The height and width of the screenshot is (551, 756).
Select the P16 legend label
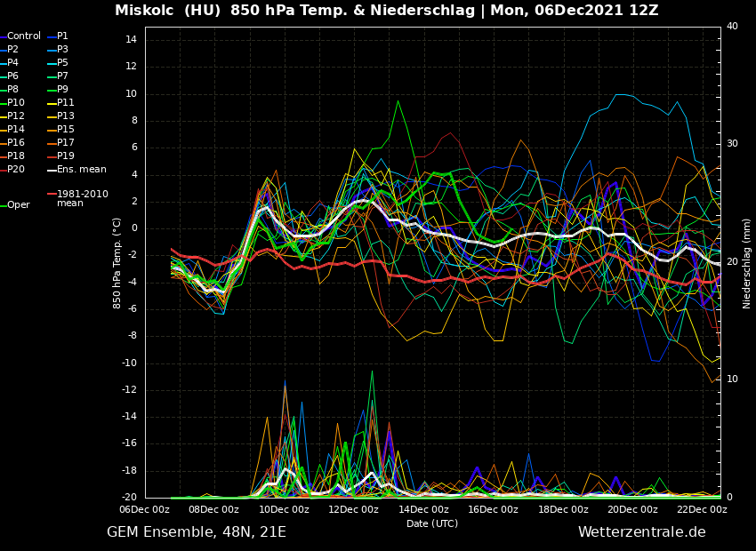16,143
